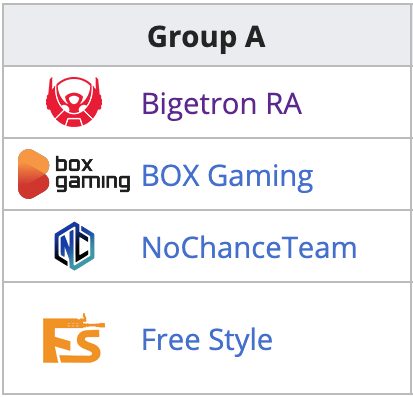Click the NC hexagon NoChanceTeam logo
Image resolution: width=413 pixels, height=397 pixels.
74,246
